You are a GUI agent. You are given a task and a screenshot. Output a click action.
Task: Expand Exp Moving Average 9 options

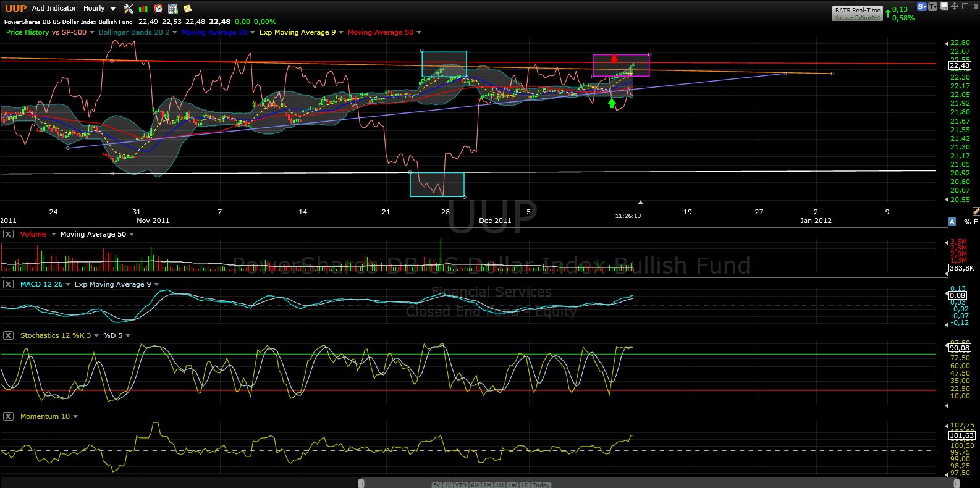[341, 32]
